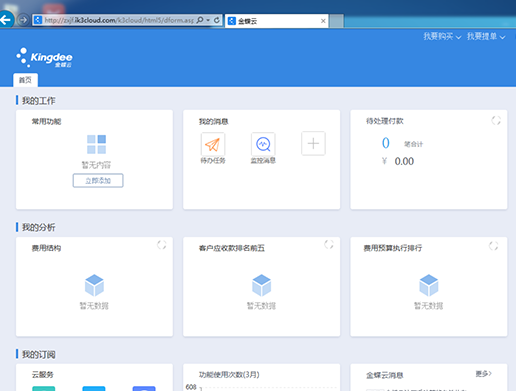
Task: Click the 立即添加 button
Action: click(x=98, y=181)
